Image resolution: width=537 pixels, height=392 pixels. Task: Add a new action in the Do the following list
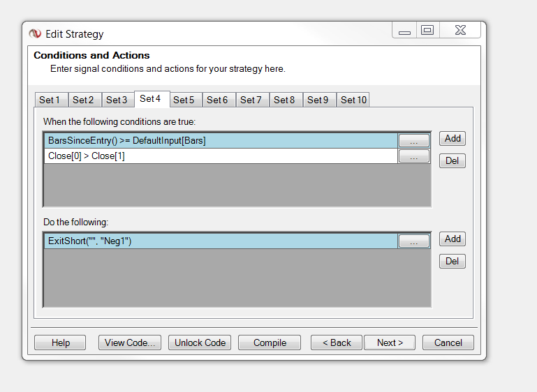453,239
